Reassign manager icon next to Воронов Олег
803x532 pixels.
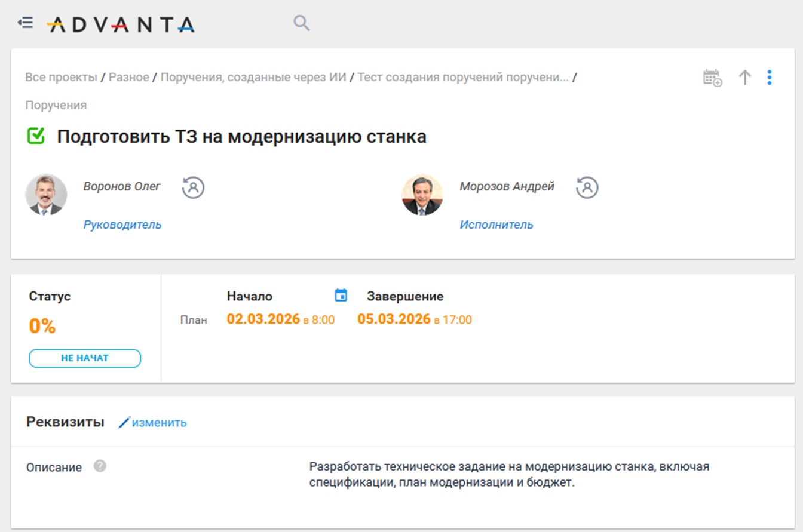coord(193,187)
